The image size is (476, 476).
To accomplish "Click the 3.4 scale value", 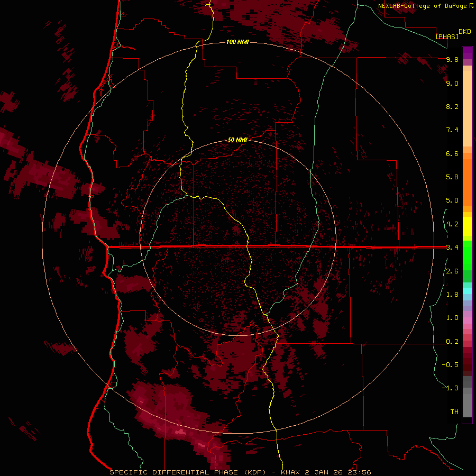I will pos(452,248).
